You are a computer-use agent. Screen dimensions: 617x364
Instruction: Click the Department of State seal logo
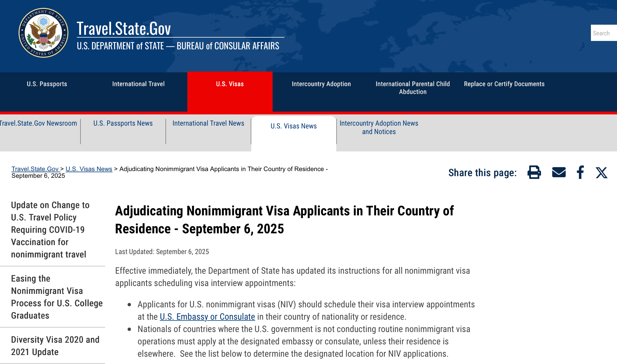[x=43, y=33]
